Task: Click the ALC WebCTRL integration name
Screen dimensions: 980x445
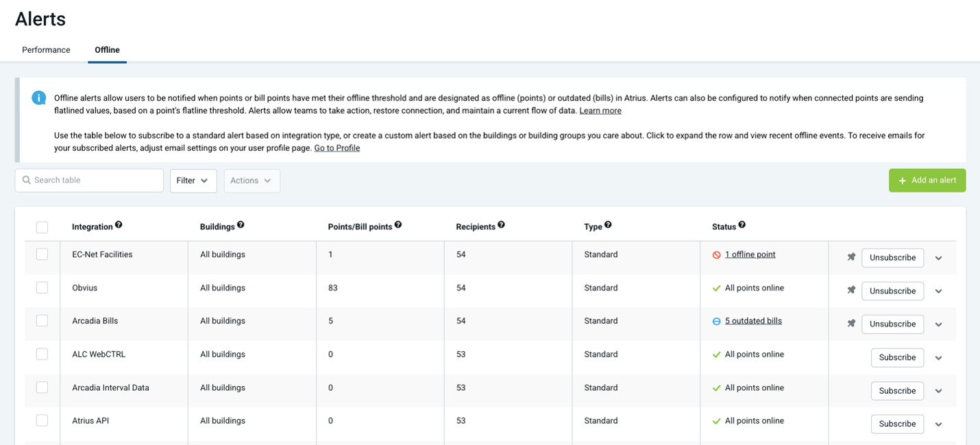Action: (x=99, y=354)
